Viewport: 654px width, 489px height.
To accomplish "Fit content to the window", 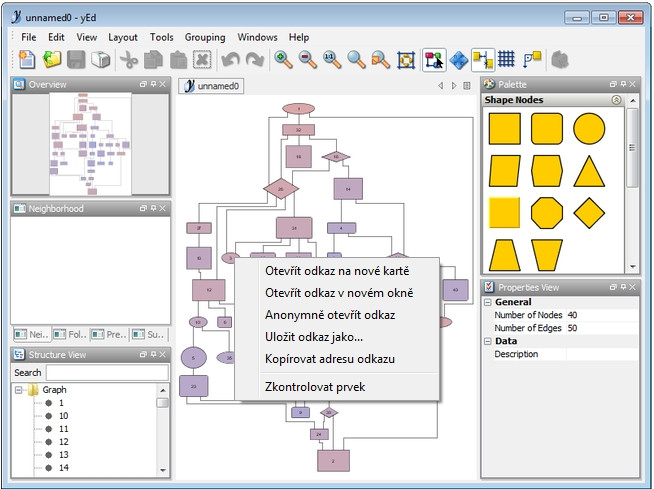I will point(406,60).
